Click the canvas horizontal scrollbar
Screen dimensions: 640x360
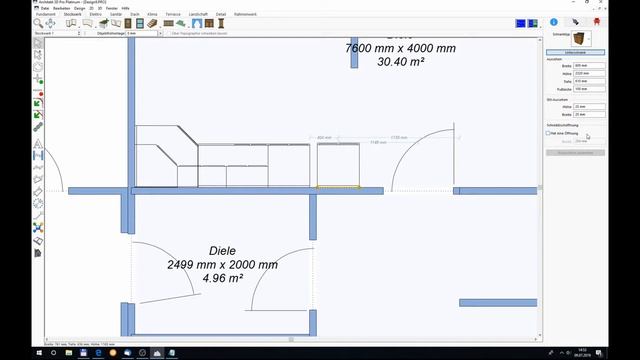tap(291, 339)
